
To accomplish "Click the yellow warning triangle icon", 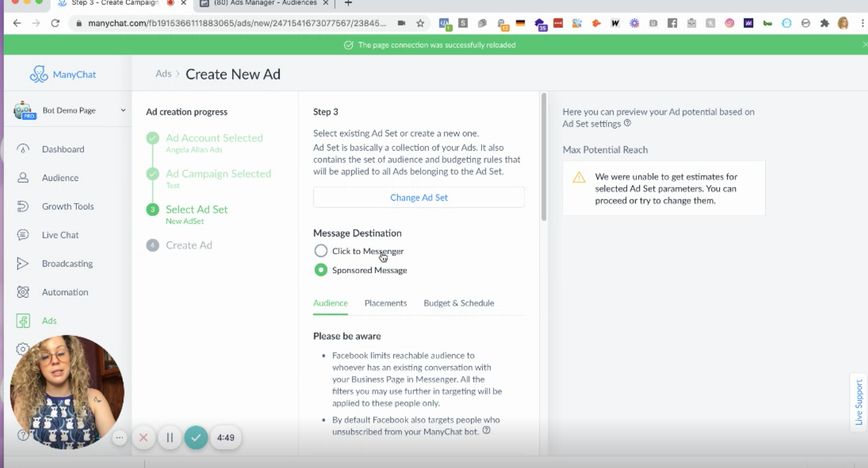I will (579, 178).
